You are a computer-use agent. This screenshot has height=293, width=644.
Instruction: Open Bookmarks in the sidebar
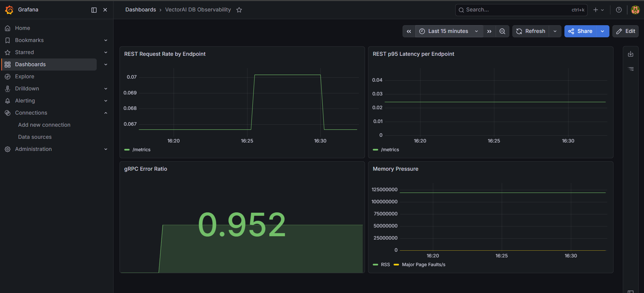[x=29, y=40]
